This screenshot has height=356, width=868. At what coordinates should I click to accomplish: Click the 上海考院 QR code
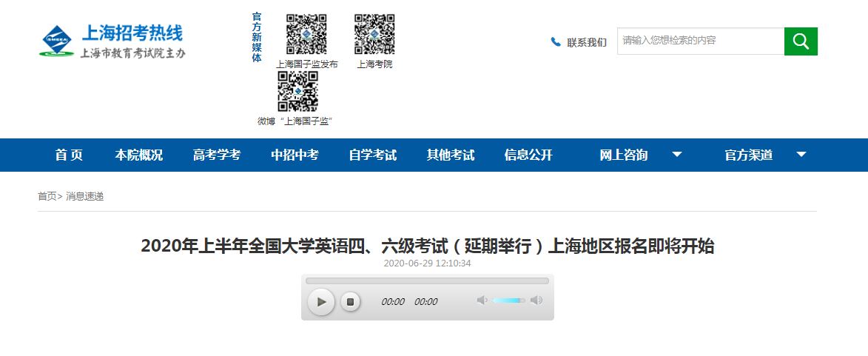374,34
